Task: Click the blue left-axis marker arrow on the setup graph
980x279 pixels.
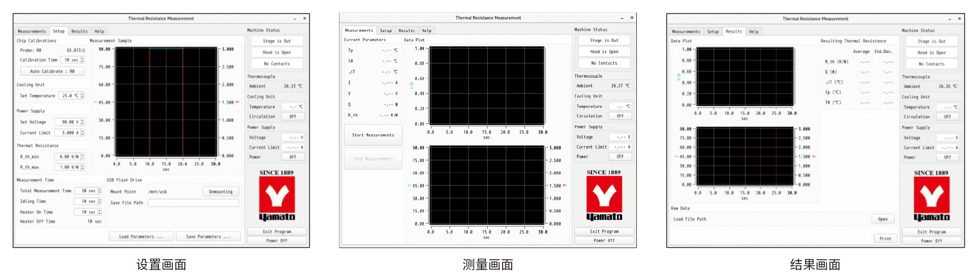Action: pos(96,102)
